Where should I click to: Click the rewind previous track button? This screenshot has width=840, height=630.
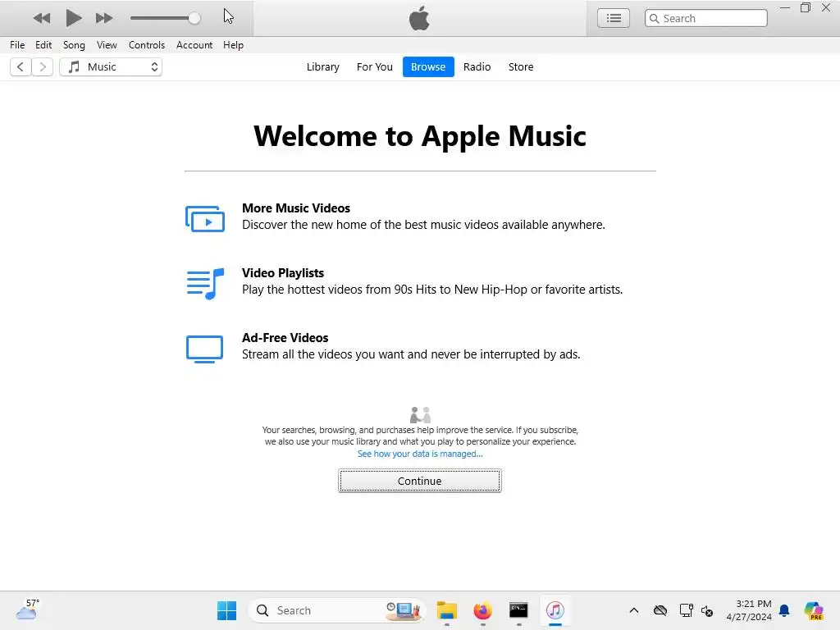click(41, 18)
